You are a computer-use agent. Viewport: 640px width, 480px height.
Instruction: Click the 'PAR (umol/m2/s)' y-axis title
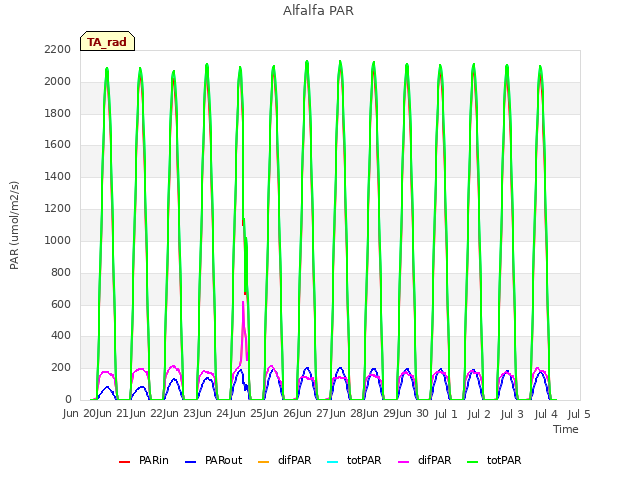[x=14, y=225]
